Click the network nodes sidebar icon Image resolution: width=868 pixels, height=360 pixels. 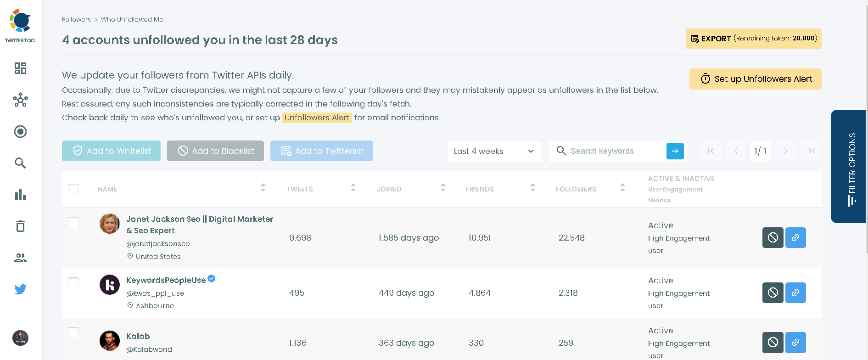[20, 100]
